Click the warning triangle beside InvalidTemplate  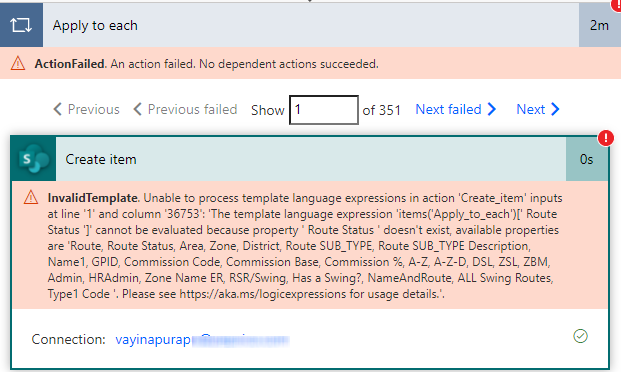(x=31, y=197)
